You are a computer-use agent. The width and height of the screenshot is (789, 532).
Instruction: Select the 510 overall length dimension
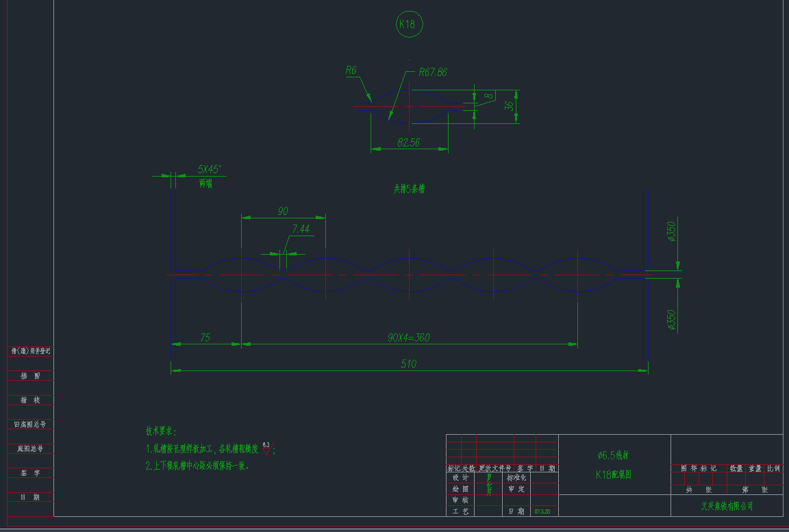408,364
